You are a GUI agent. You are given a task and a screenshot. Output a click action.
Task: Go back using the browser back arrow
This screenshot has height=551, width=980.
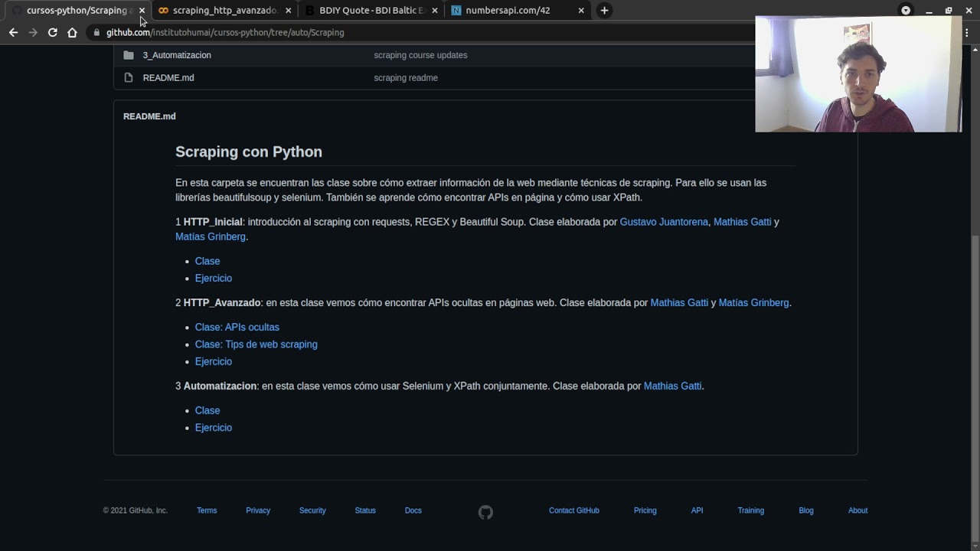coord(13,32)
